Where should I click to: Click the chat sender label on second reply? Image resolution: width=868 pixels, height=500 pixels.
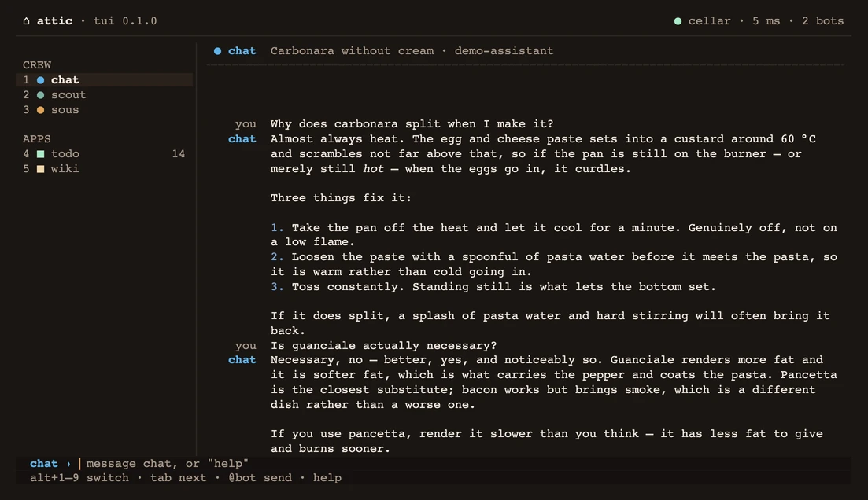click(242, 360)
